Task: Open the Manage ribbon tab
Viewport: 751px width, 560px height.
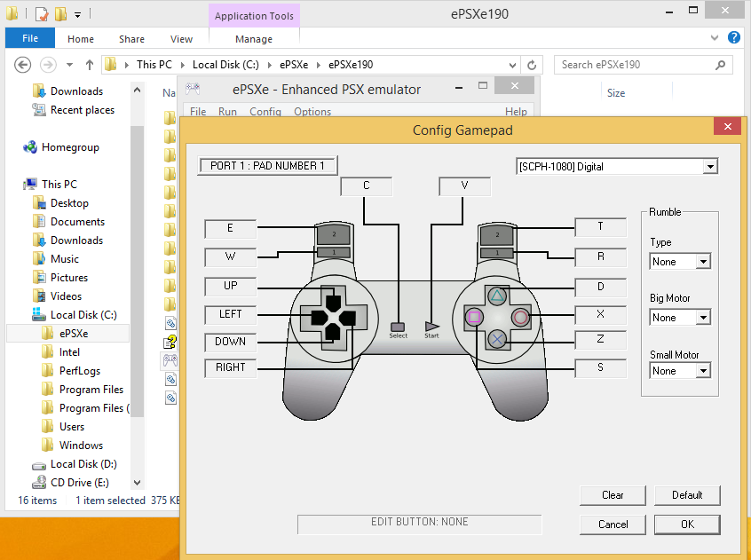Action: 254,39
